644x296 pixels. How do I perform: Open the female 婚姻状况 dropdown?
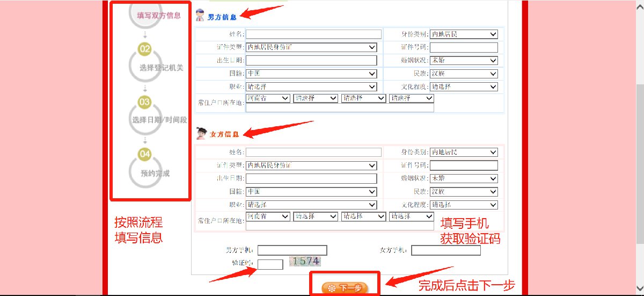pos(464,178)
